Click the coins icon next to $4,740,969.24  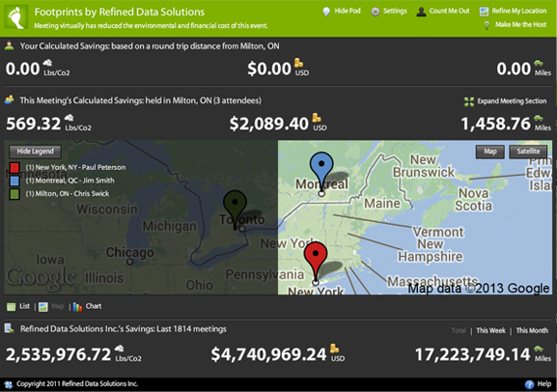[x=334, y=349]
